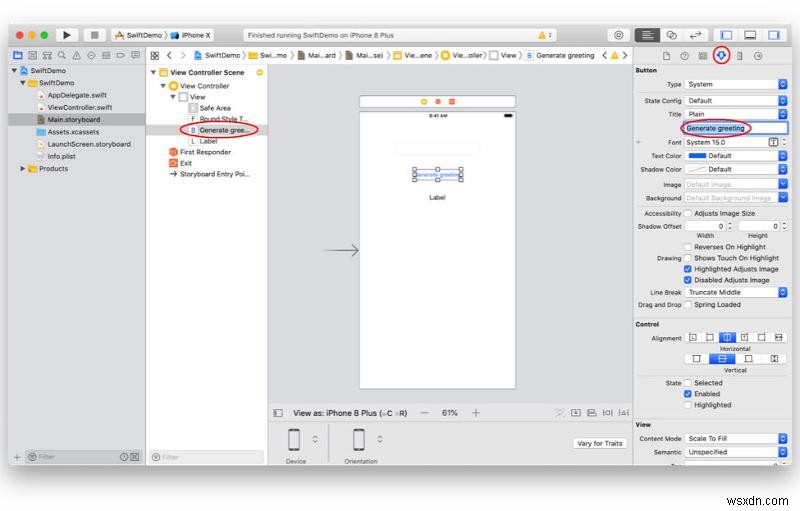
Task: Open the Quick Help inspector
Action: (685, 56)
